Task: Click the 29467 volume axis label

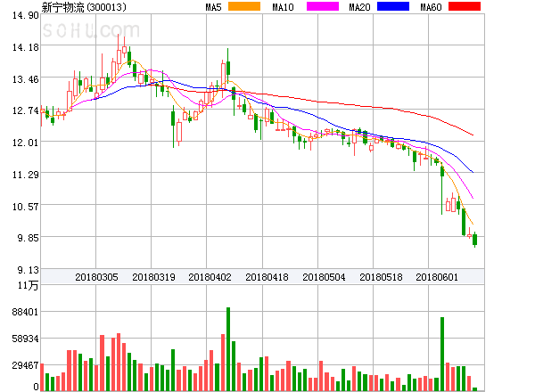Action: (x=26, y=365)
